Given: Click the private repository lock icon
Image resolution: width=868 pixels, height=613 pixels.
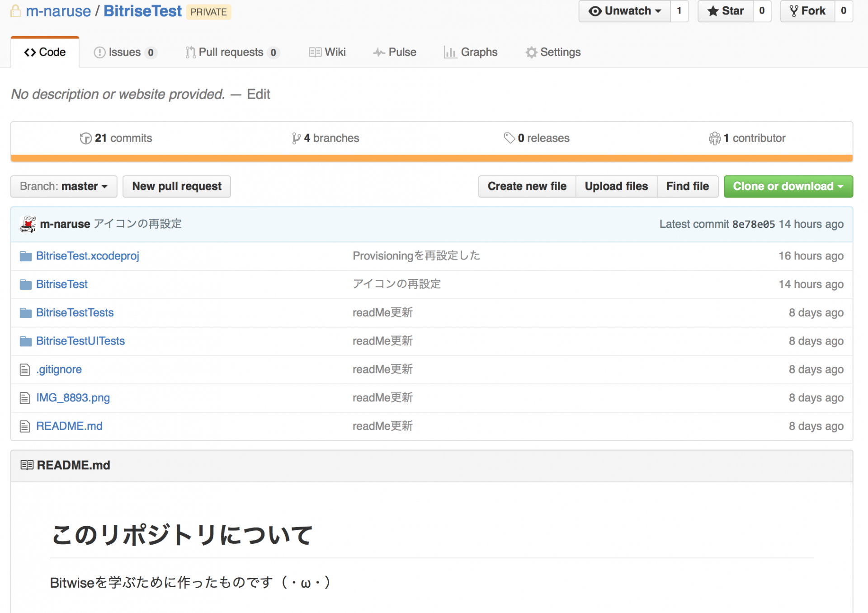Looking at the screenshot, I should click(x=16, y=11).
